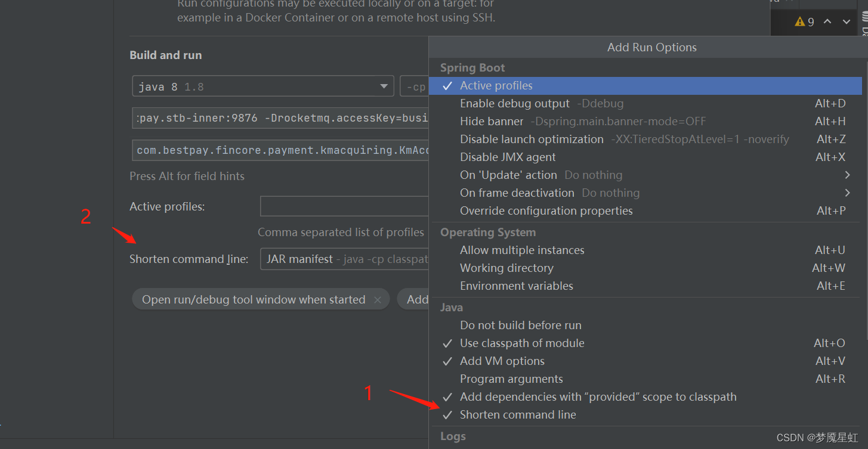The width and height of the screenshot is (868, 449).
Task: Select Enable debug output option
Action: click(x=645, y=104)
